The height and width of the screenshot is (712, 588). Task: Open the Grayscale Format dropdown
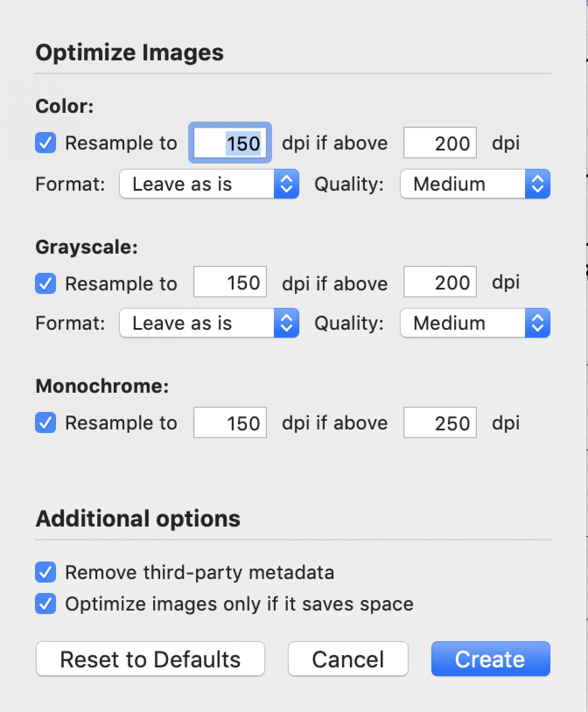point(209,323)
